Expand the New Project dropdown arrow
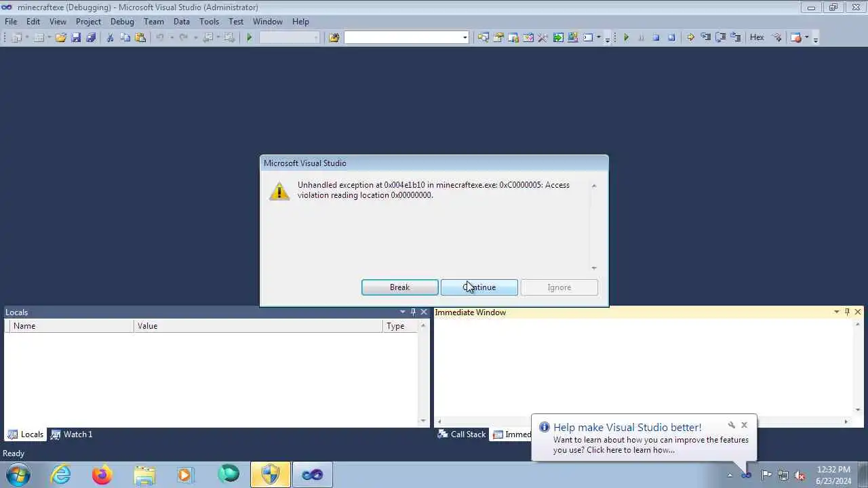The height and width of the screenshot is (488, 868). 27,37
